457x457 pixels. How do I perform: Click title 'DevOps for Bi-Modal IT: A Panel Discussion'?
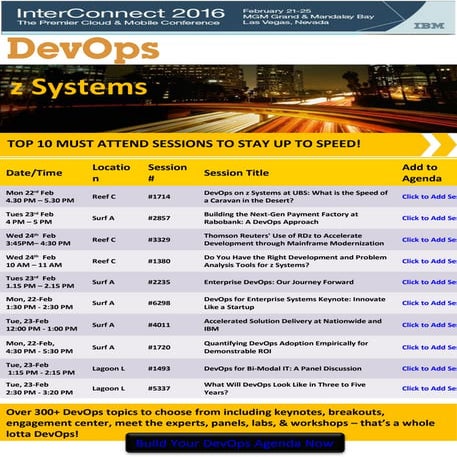point(283,369)
